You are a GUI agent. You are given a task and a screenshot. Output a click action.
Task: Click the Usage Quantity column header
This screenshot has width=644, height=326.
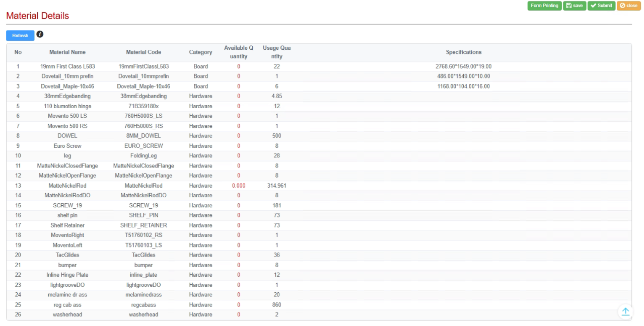277,52
